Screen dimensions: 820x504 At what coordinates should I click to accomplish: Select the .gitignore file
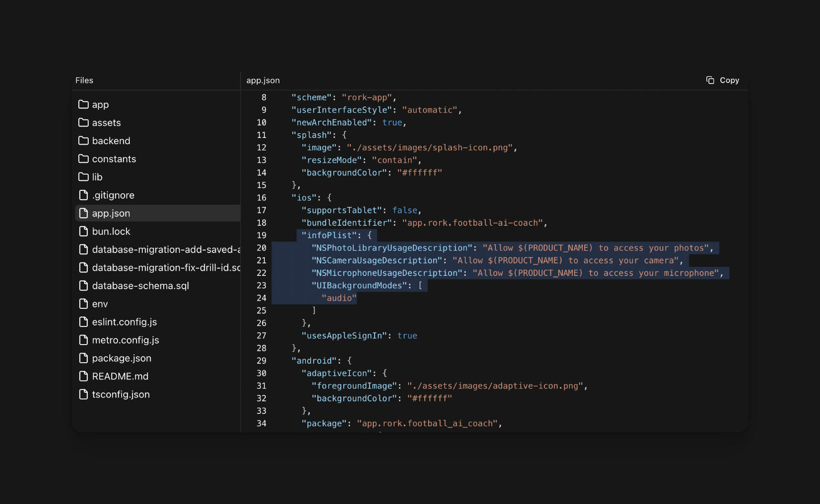[x=158, y=195]
